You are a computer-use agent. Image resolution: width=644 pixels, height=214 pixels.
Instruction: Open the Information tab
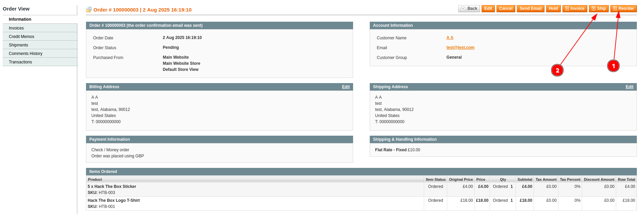pos(20,19)
